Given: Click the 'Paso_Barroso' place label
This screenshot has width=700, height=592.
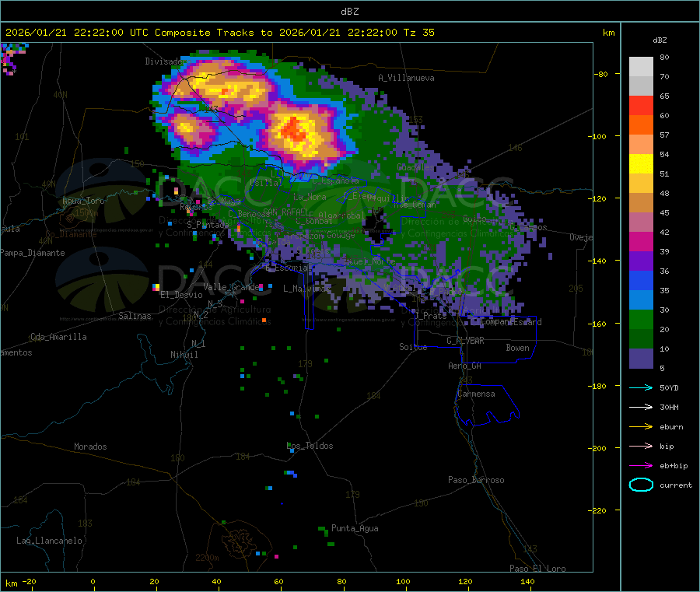Looking at the screenshot, I should coord(476,481).
